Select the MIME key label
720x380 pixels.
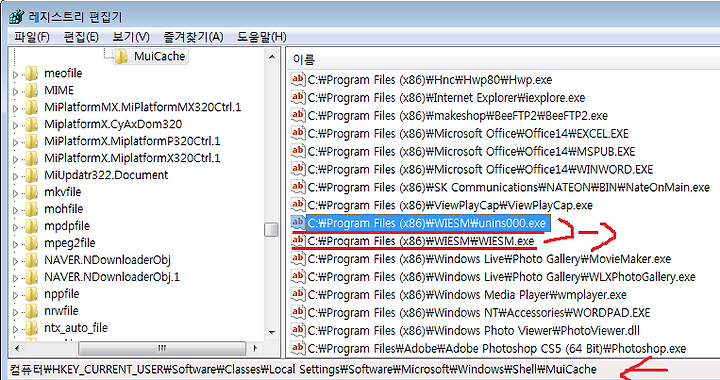pos(59,90)
